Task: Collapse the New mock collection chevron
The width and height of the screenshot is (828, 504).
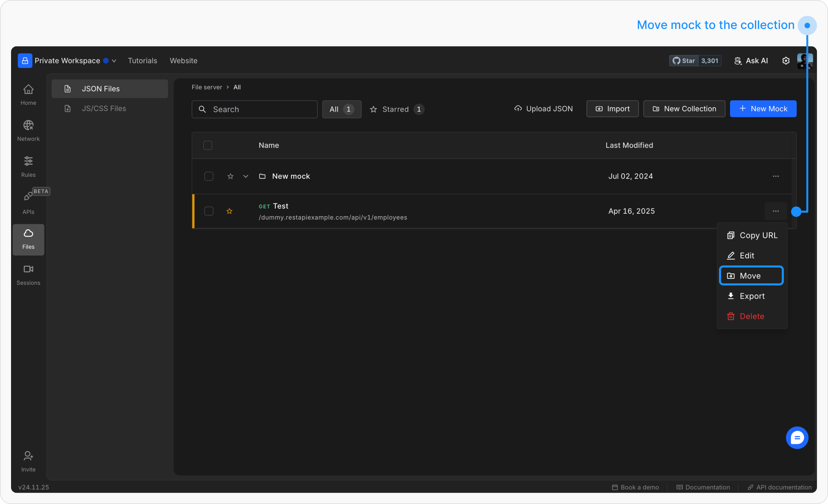Action: point(246,177)
